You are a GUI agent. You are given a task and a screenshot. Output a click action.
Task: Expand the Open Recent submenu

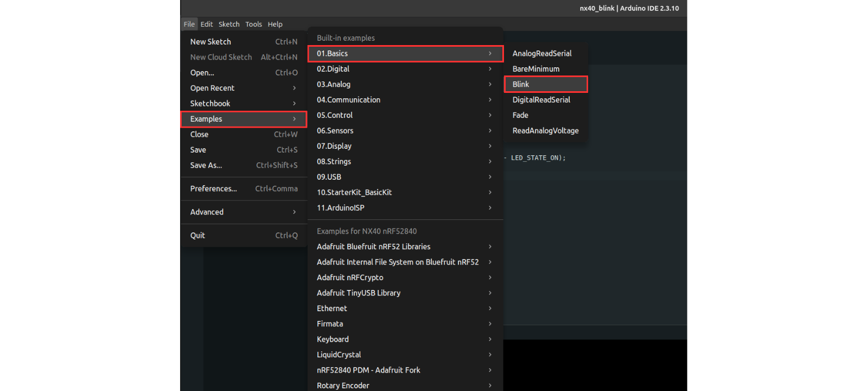[244, 88]
